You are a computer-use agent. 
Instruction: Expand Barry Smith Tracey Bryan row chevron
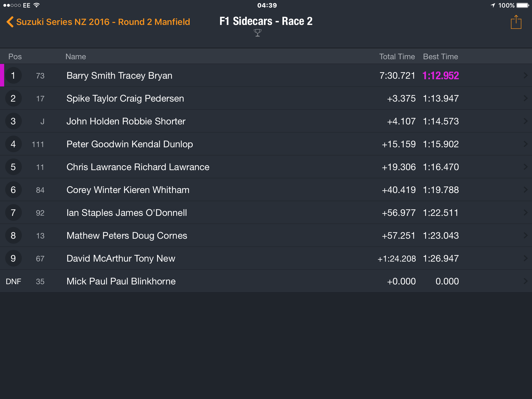tap(525, 75)
